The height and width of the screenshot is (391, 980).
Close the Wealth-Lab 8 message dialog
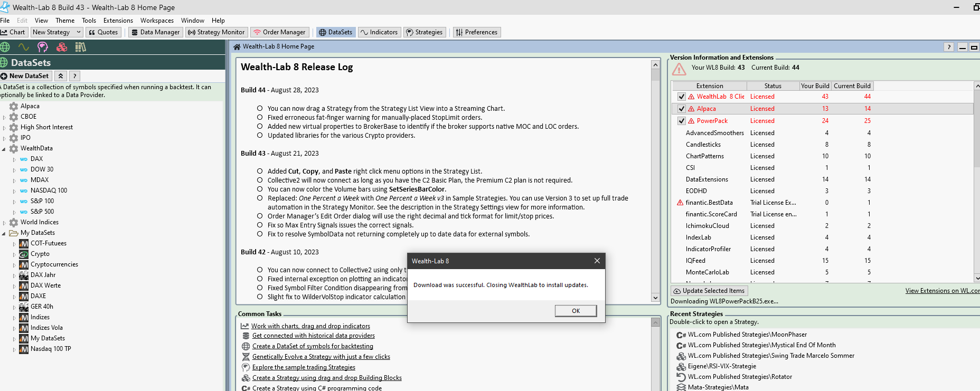[x=597, y=261]
